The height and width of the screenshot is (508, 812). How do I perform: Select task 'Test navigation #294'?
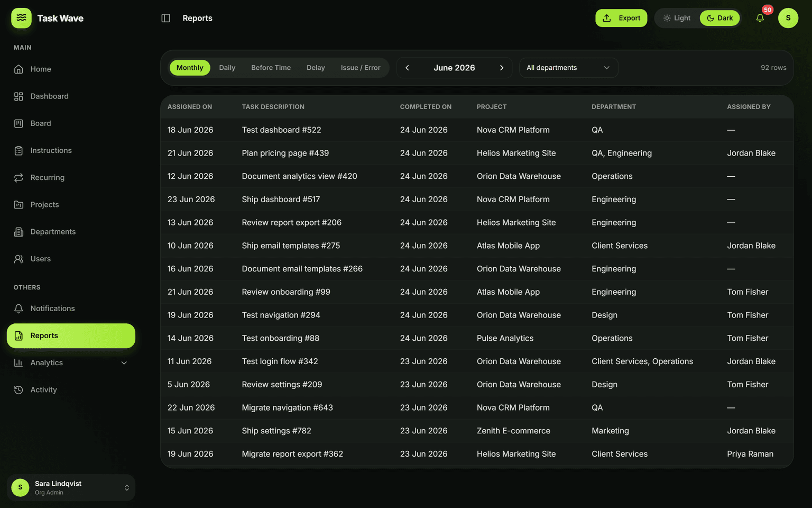click(x=281, y=315)
